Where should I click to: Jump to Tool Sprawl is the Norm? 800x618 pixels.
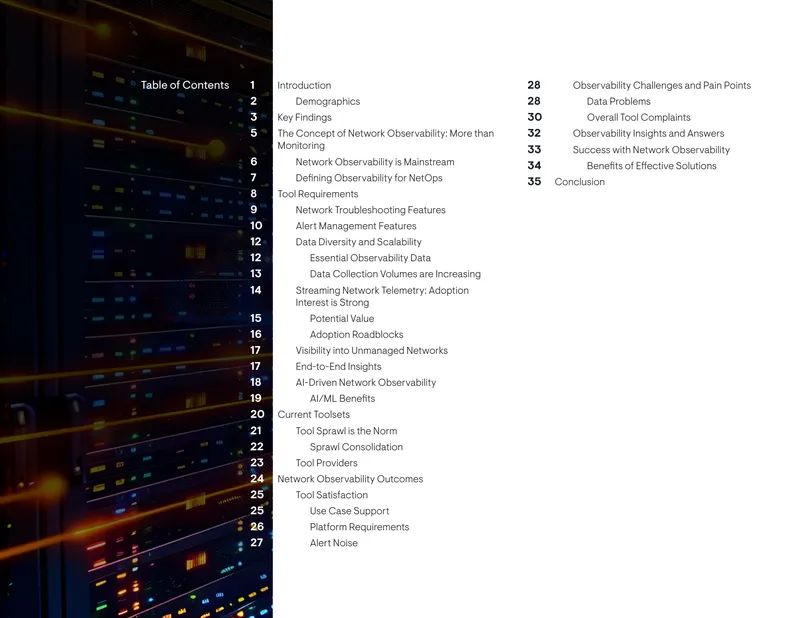point(346,431)
